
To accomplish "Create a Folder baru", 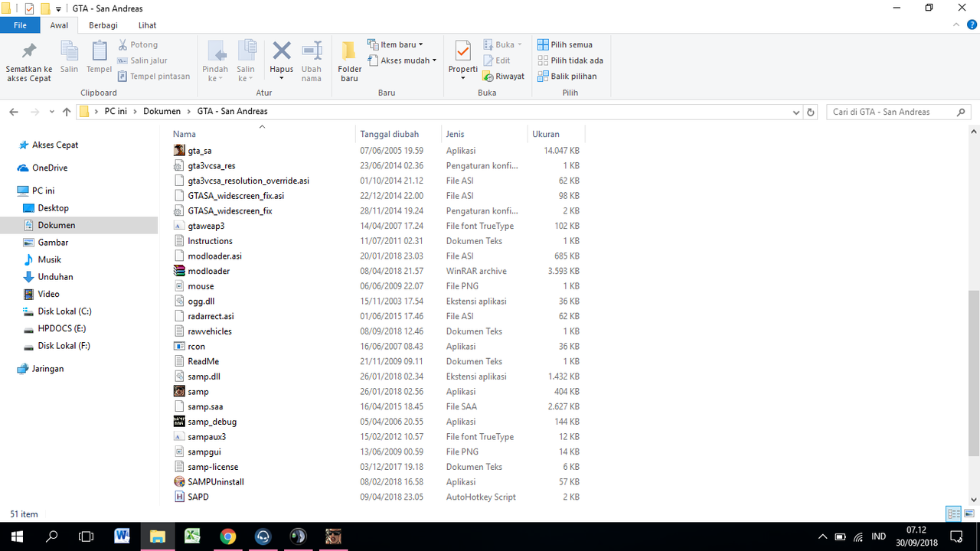I will point(349,61).
